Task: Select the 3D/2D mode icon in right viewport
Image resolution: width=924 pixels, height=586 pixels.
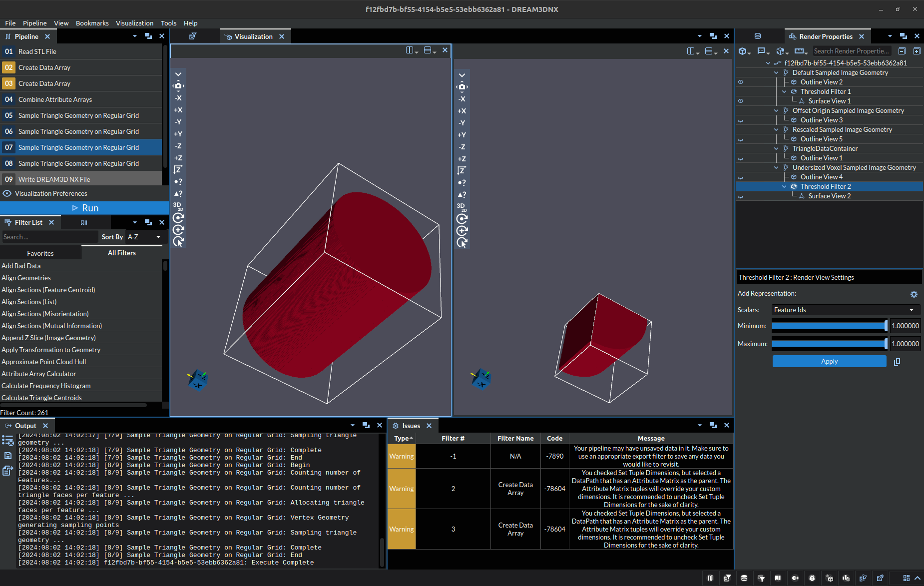Action: pos(462,206)
